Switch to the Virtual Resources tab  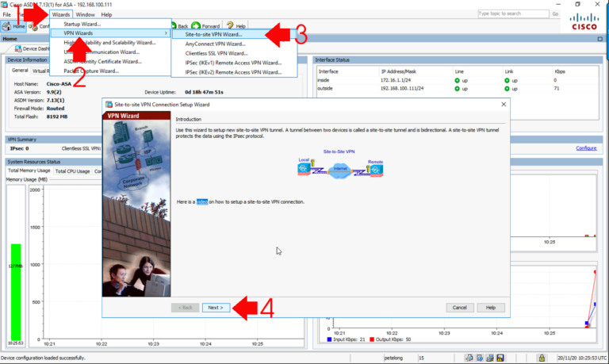[40, 71]
